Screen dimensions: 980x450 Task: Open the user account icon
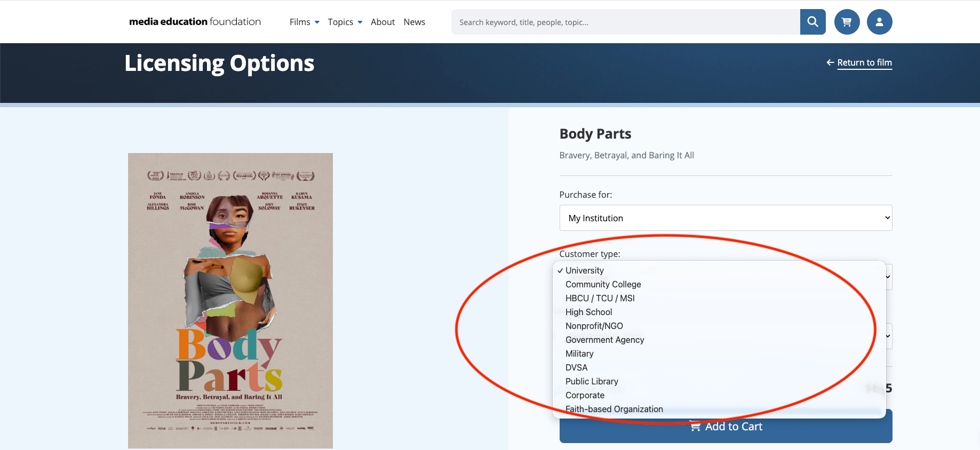(879, 22)
